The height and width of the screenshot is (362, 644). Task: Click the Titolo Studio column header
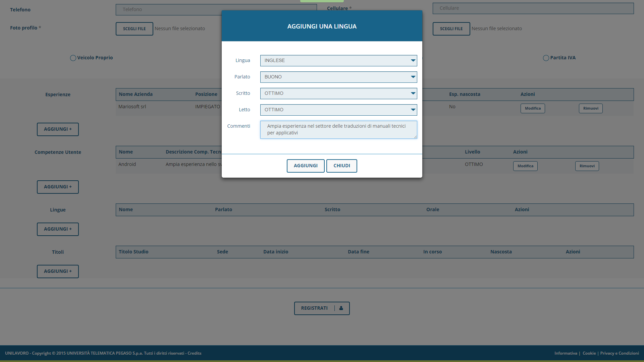tap(133, 252)
